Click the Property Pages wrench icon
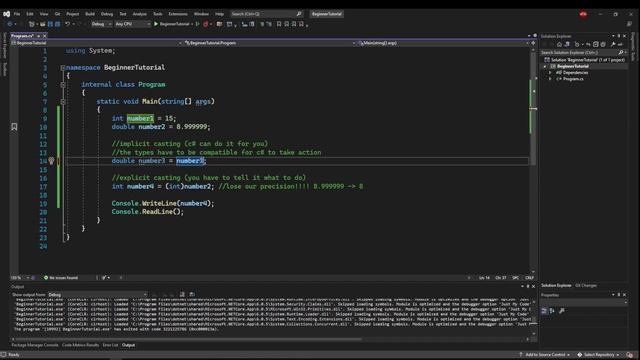This screenshot has width=640, height=360. [562, 311]
